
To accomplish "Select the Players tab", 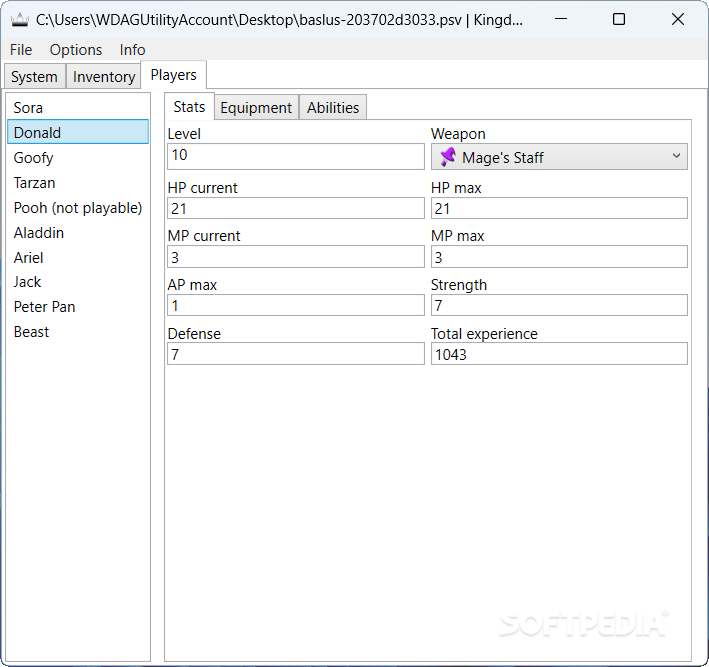I will 174,75.
